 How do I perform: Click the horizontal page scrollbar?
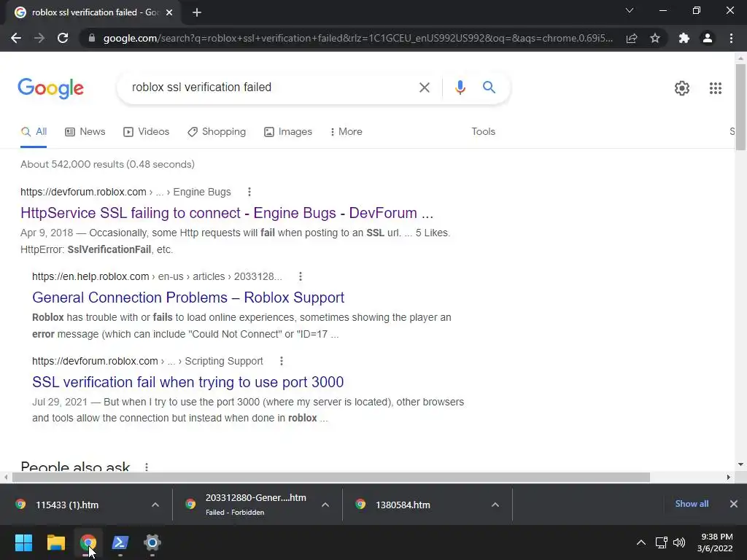click(331, 477)
